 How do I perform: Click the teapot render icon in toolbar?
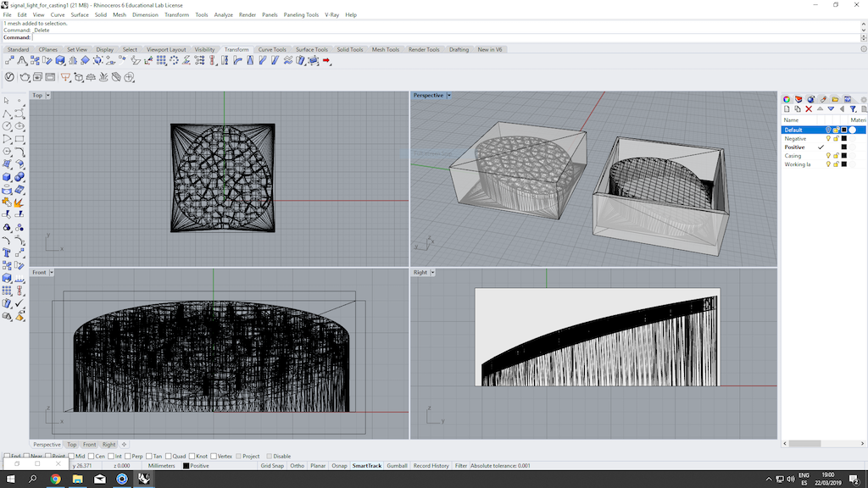click(x=25, y=77)
